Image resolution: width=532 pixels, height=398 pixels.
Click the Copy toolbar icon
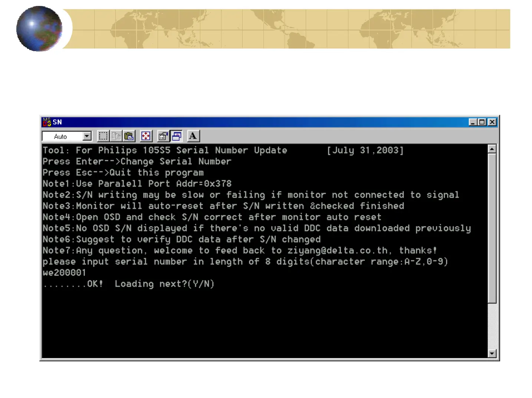[x=116, y=136]
